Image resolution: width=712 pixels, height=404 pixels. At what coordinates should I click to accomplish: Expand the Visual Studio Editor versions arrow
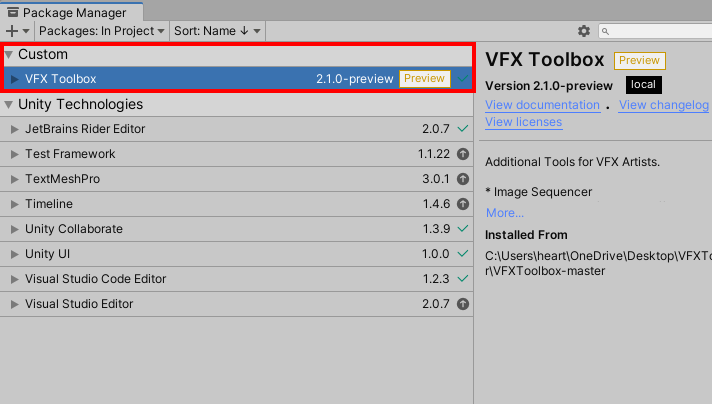pyautogui.click(x=15, y=304)
